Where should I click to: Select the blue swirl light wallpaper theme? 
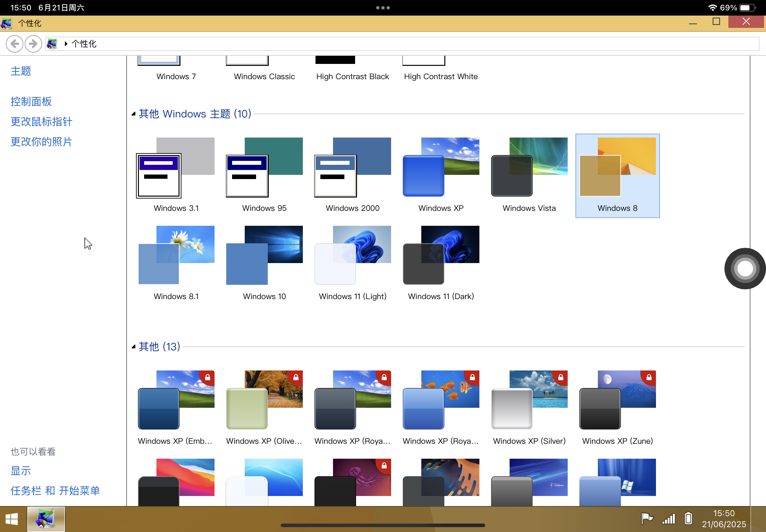click(x=264, y=482)
